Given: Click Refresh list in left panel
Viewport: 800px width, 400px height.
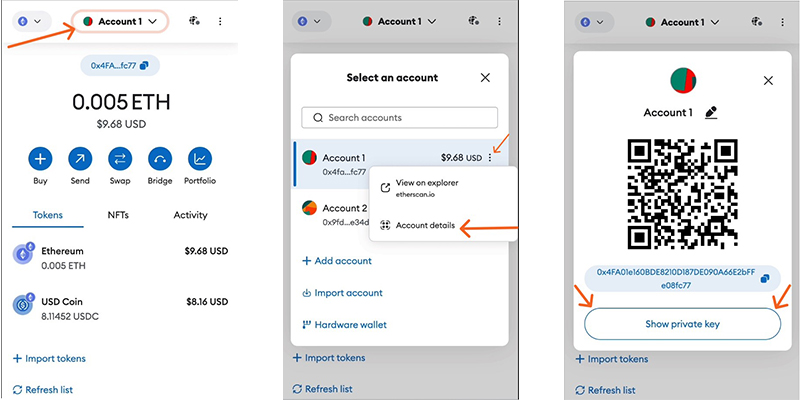Looking at the screenshot, I should click(x=43, y=390).
